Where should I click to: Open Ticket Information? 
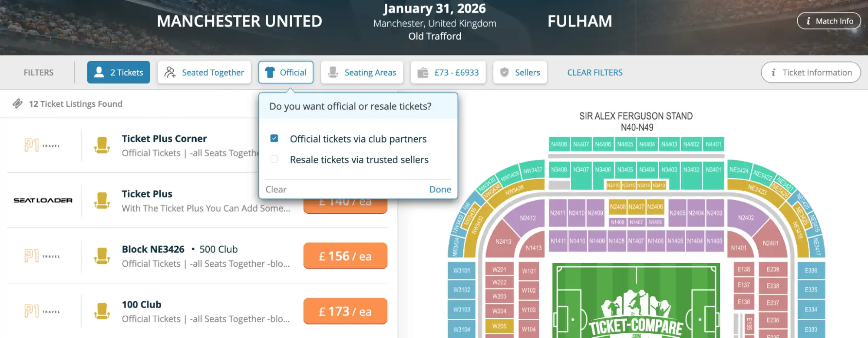coord(810,72)
